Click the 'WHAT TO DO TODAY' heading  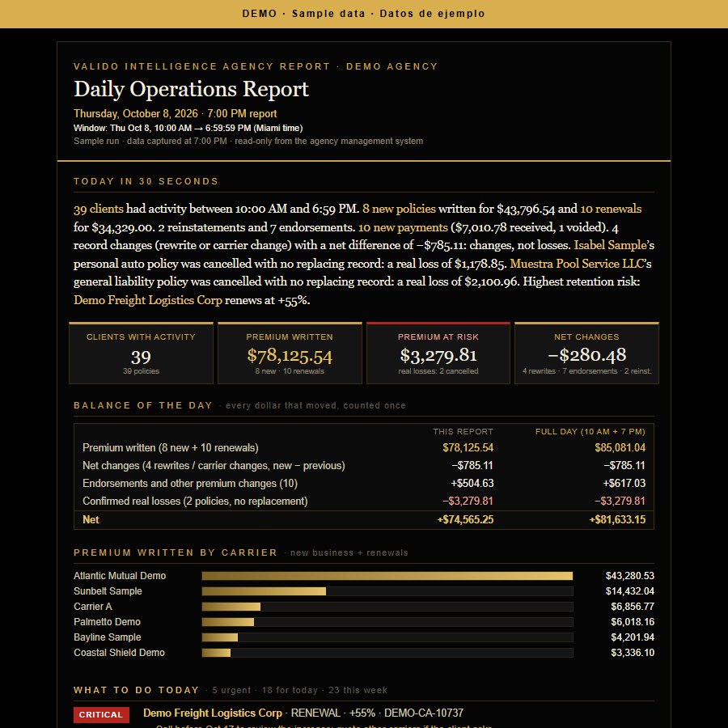(137, 691)
